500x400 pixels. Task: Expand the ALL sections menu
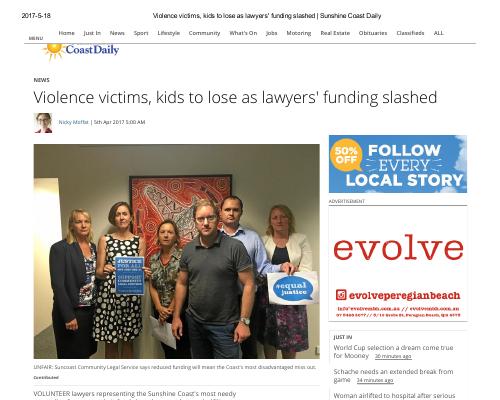tap(438, 33)
